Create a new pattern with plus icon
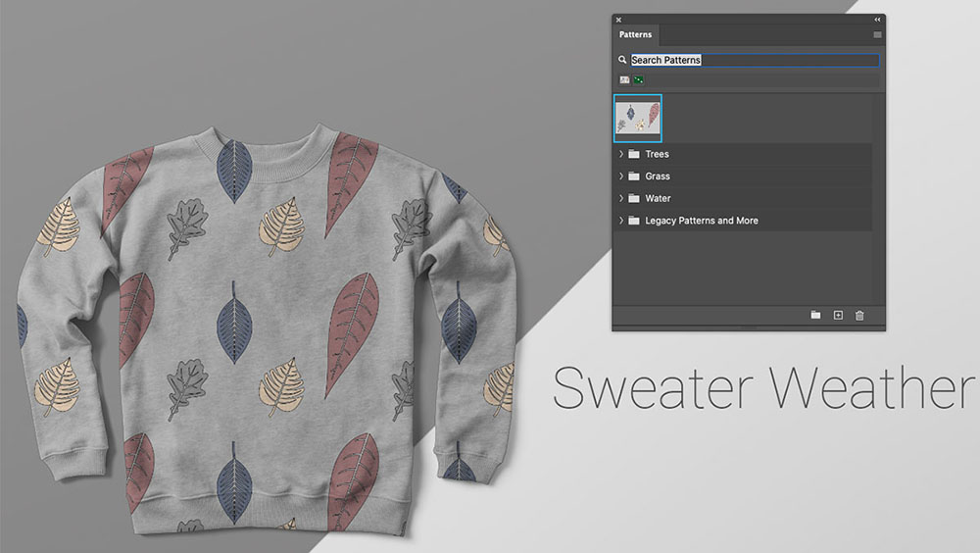This screenshot has width=980, height=553. point(838,315)
